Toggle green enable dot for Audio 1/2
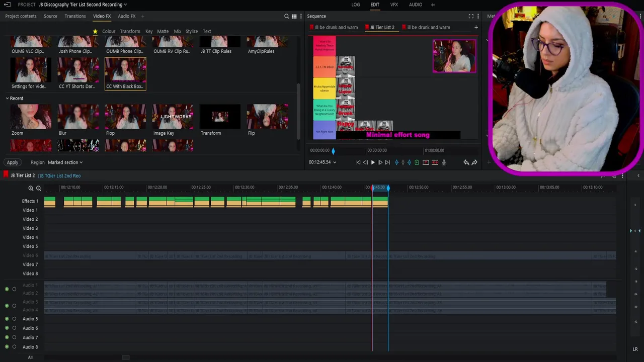 point(7,289)
